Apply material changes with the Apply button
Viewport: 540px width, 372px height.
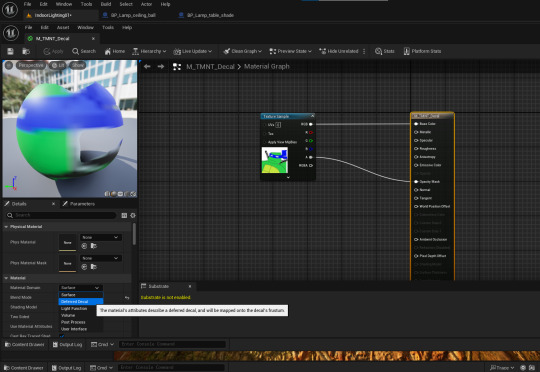click(53, 51)
